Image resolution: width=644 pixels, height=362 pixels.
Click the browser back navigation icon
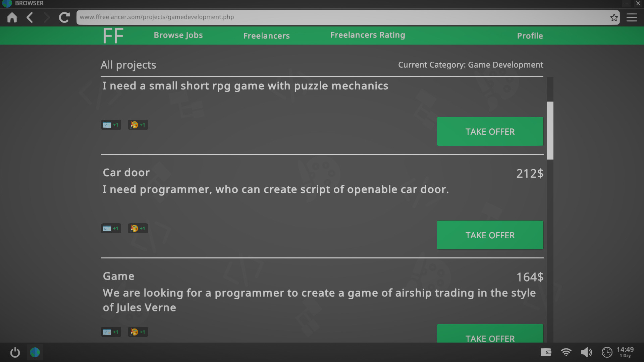pos(29,17)
